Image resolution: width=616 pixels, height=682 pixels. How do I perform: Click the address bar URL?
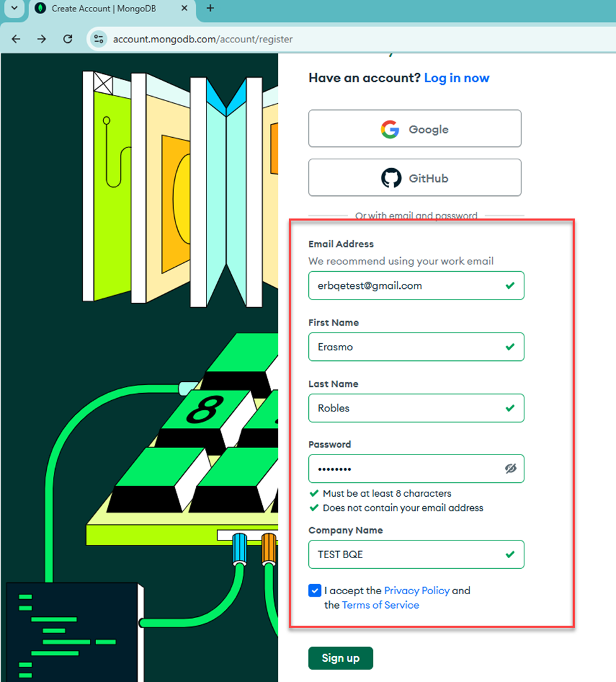(x=203, y=39)
